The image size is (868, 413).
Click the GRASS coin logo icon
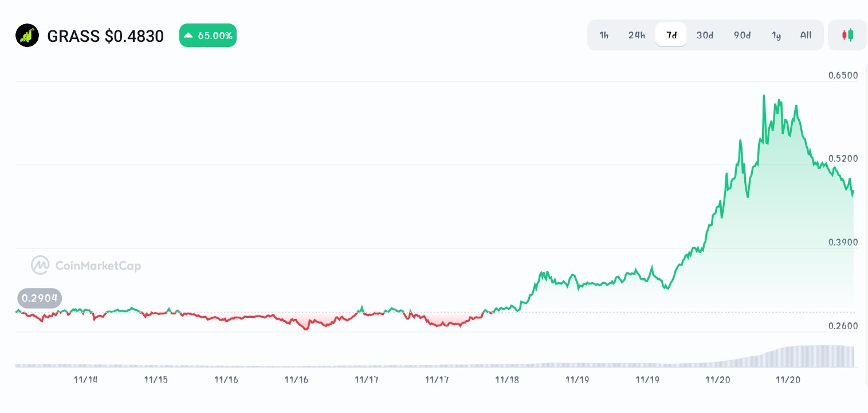coord(27,35)
